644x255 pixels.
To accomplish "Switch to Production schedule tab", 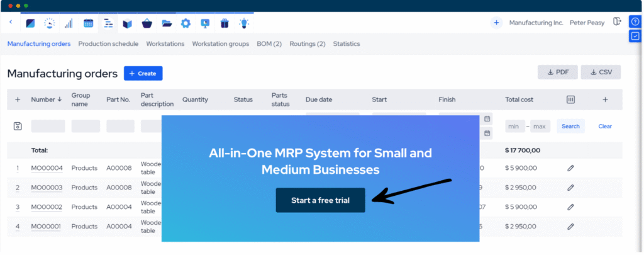I will (x=108, y=43).
